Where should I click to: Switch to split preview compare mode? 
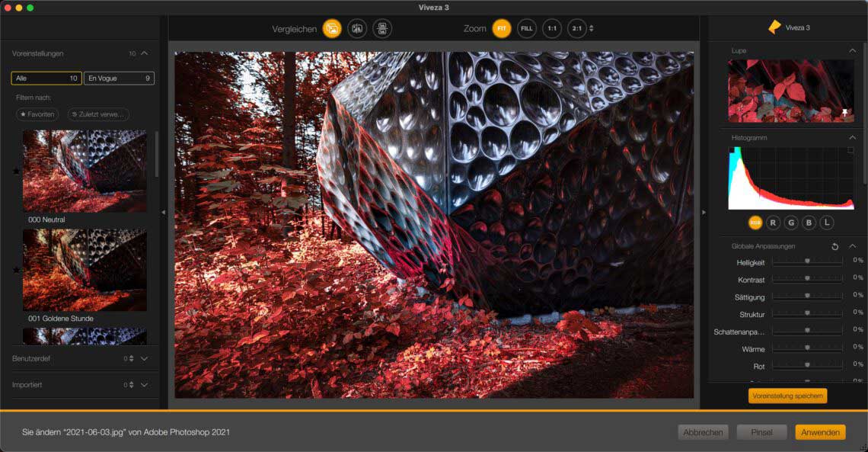[x=357, y=28]
